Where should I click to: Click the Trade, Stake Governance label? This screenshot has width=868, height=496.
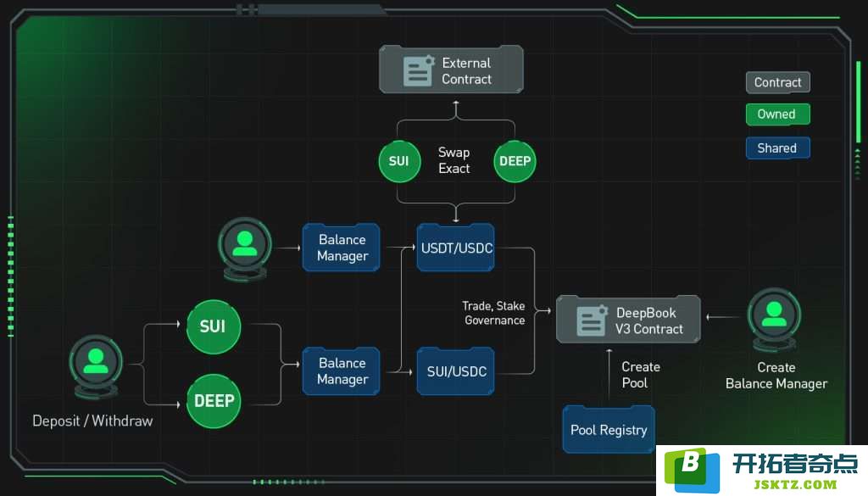click(494, 313)
